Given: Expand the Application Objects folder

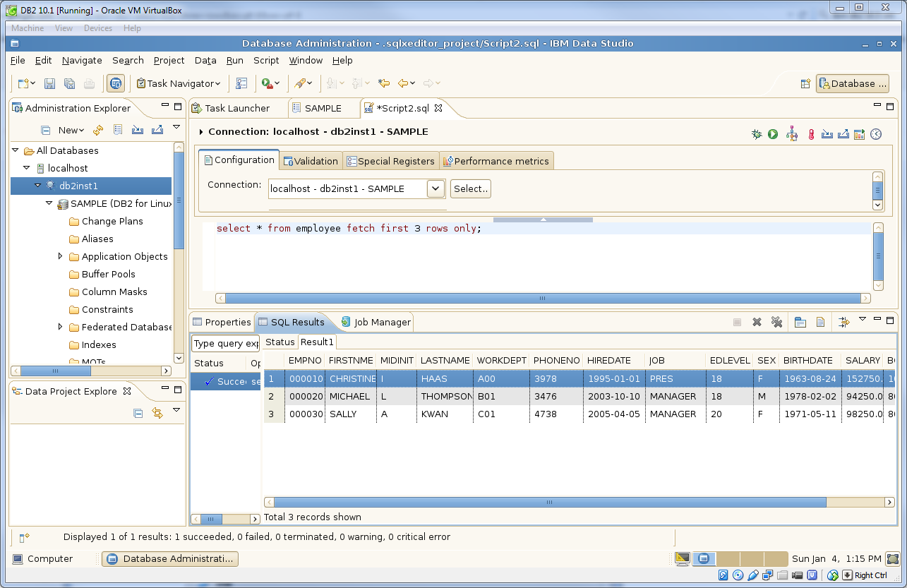Looking at the screenshot, I should pyautogui.click(x=61, y=256).
